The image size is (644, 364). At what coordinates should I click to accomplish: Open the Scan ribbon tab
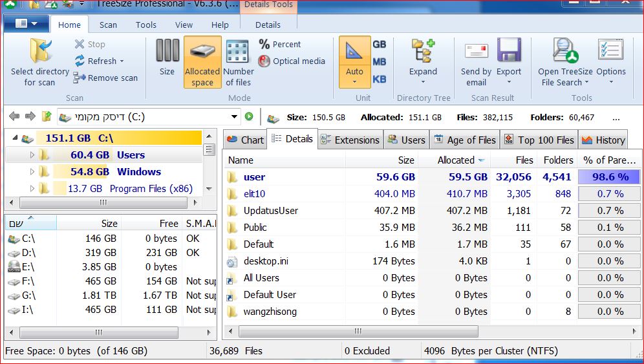pyautogui.click(x=108, y=25)
